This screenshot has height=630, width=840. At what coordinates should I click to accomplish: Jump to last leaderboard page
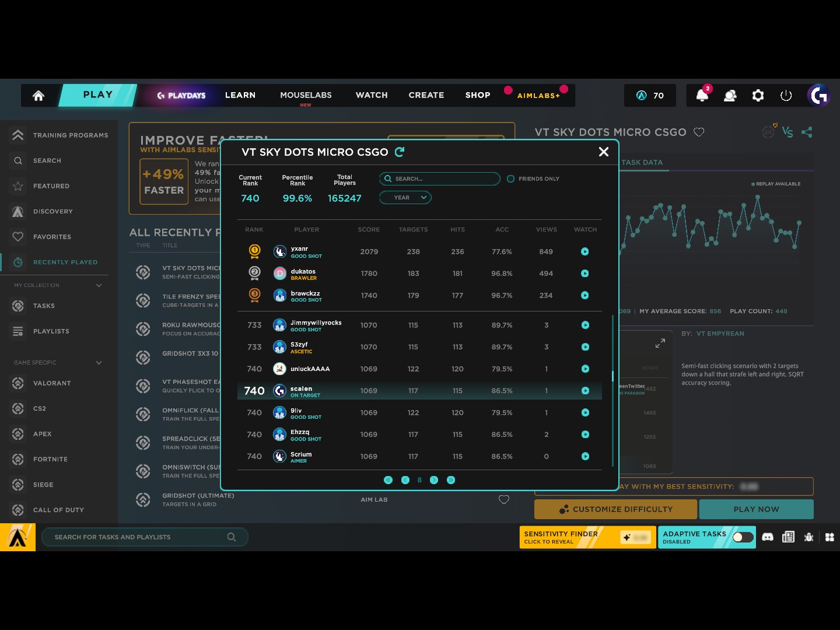[x=451, y=480]
